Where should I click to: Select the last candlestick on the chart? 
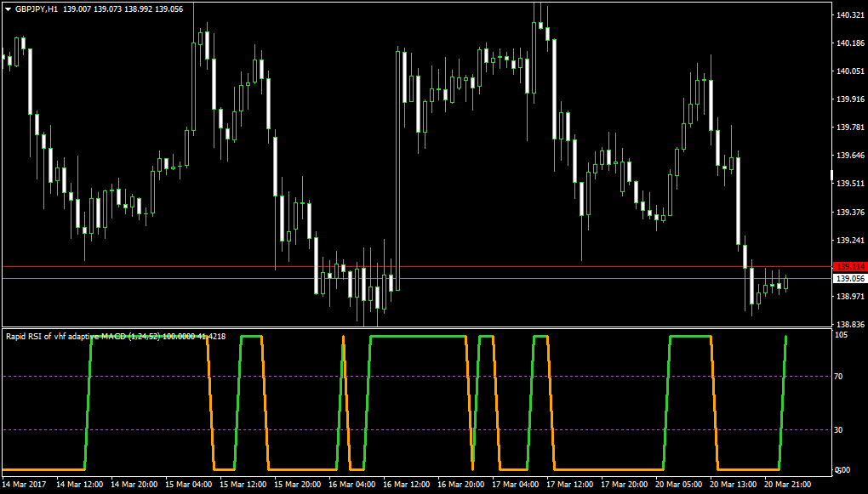786,283
